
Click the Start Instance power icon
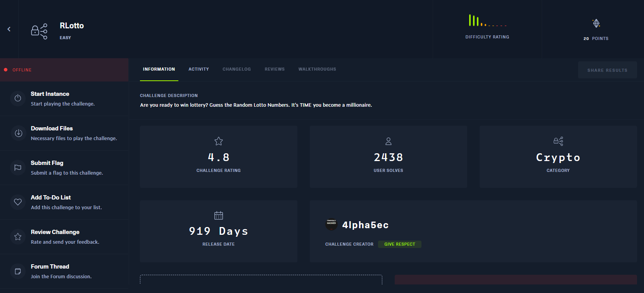pos(18,98)
